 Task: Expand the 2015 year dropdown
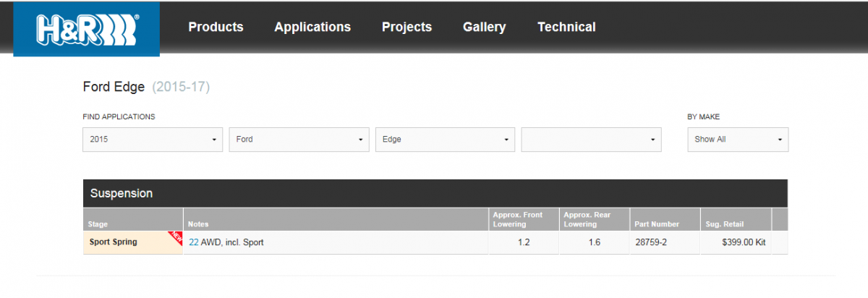[x=153, y=140]
